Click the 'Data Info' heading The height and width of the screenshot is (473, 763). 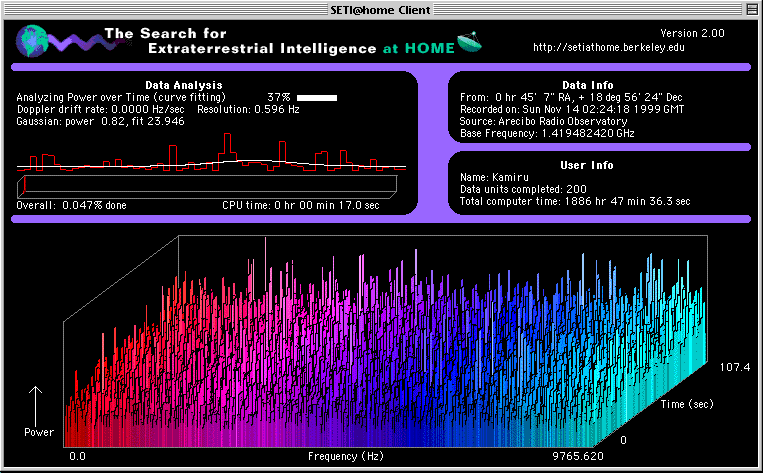(x=588, y=85)
